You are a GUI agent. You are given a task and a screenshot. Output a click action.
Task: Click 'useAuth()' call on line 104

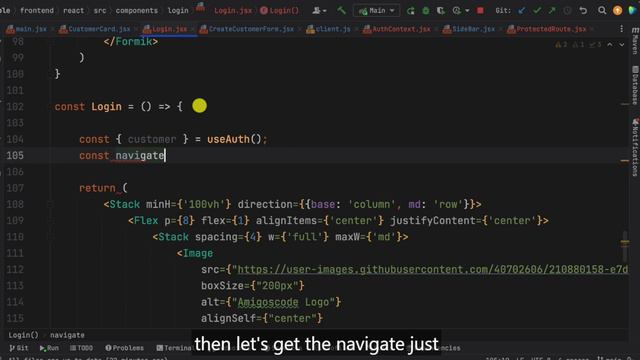[234, 139]
